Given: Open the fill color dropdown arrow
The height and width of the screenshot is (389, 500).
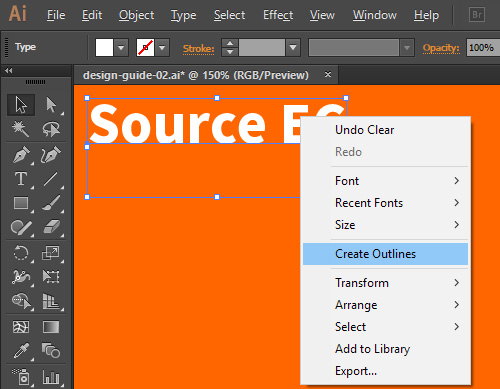Looking at the screenshot, I should click(x=121, y=48).
